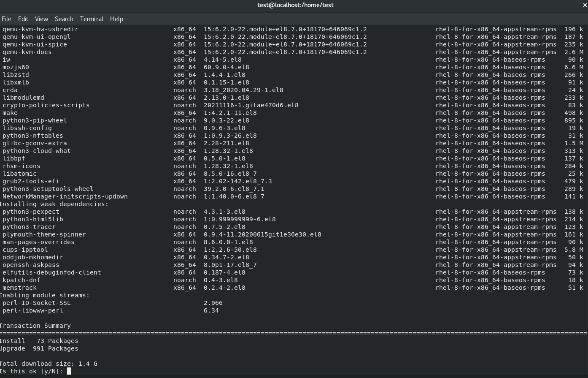Select package name oddjob-mkhomedir
This screenshot has height=378, width=588.
33,257
